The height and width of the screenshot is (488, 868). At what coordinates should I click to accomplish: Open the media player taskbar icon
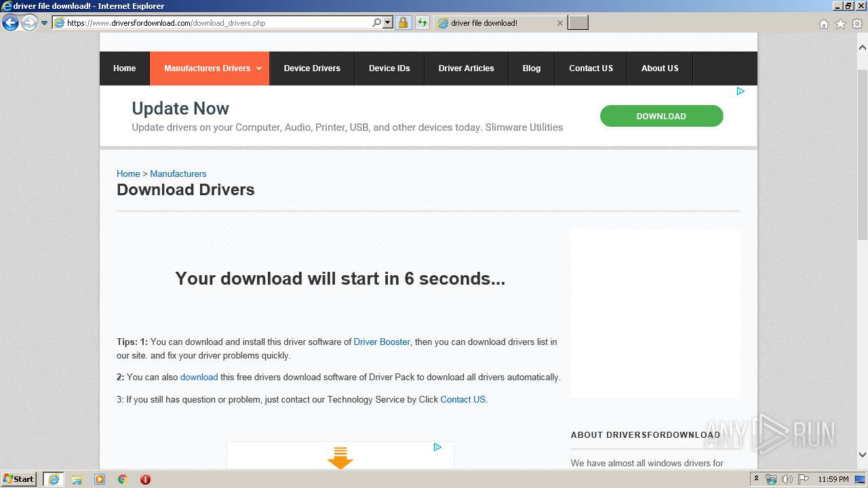[x=100, y=479]
